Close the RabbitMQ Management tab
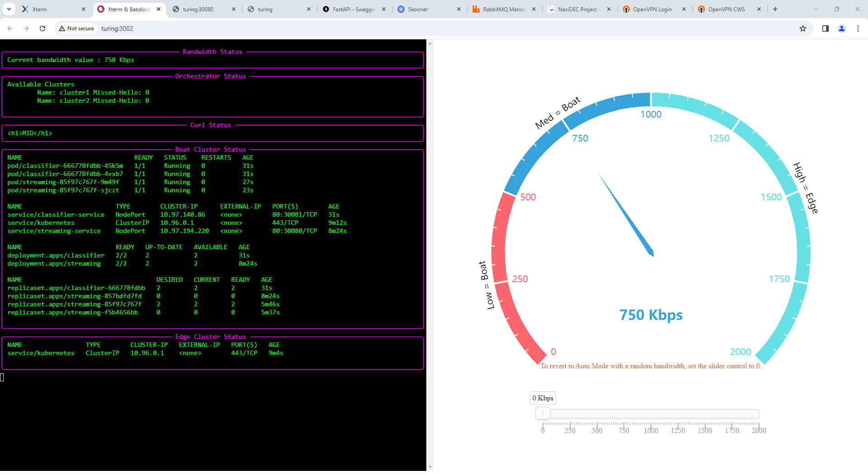 534,9
